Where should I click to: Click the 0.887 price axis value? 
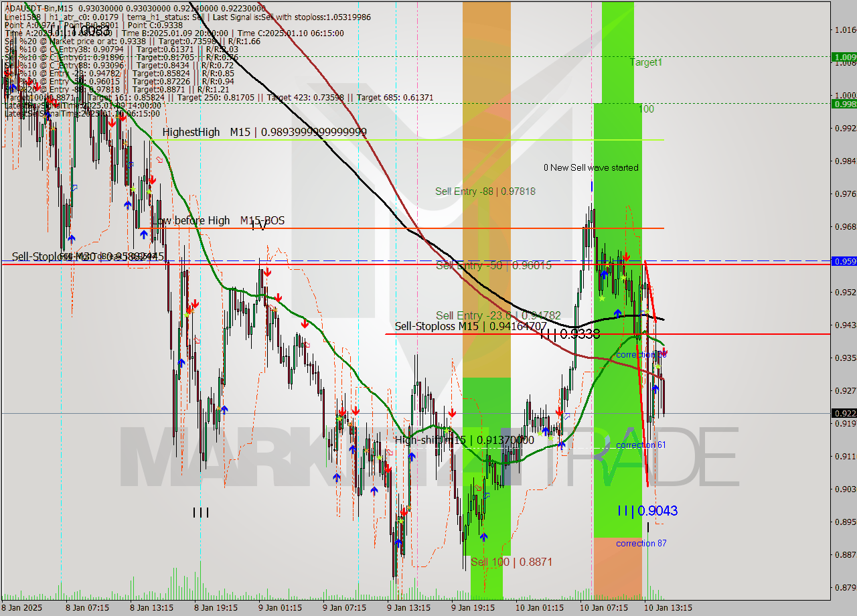tap(846, 554)
